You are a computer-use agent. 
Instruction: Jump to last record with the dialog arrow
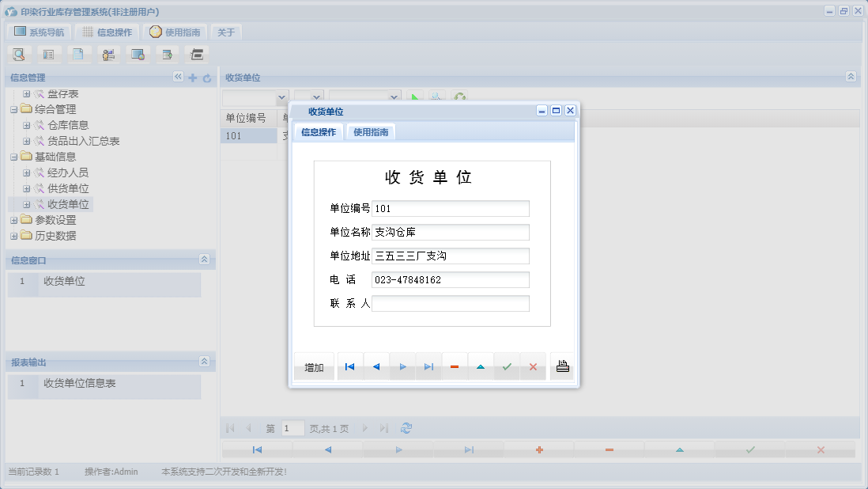click(428, 366)
